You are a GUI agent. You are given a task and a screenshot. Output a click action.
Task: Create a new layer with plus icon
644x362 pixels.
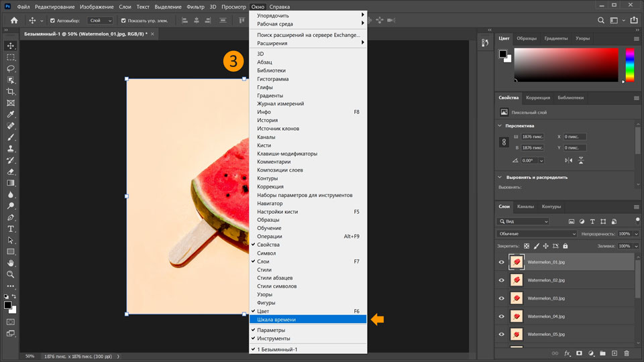pyautogui.click(x=614, y=353)
